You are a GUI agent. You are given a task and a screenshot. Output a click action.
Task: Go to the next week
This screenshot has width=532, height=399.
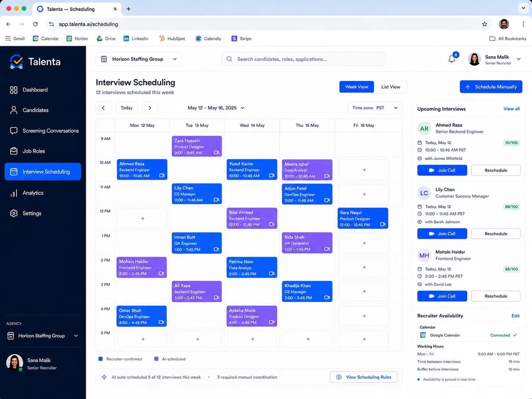(150, 108)
